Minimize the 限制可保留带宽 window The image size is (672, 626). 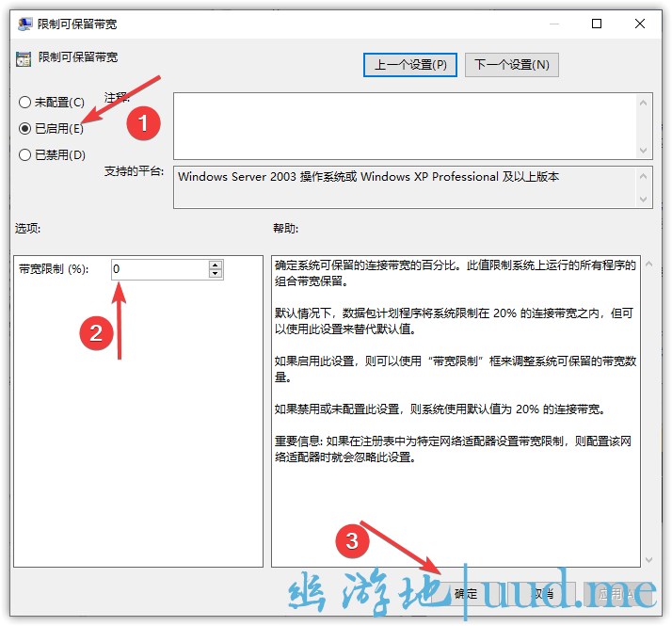pyautogui.click(x=554, y=24)
